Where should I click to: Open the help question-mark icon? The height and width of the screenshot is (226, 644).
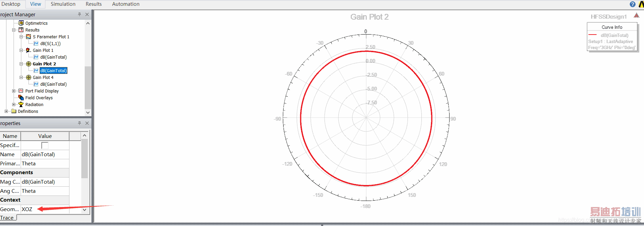coord(632,4)
